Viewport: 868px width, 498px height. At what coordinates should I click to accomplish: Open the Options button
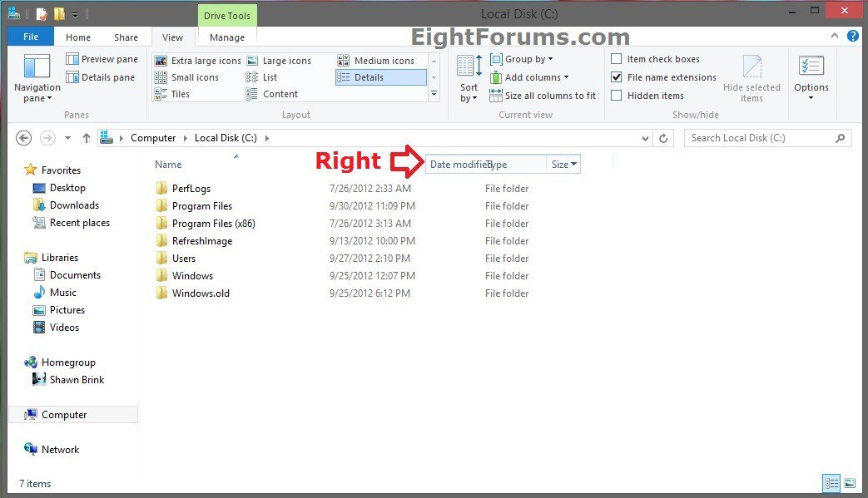[x=811, y=79]
